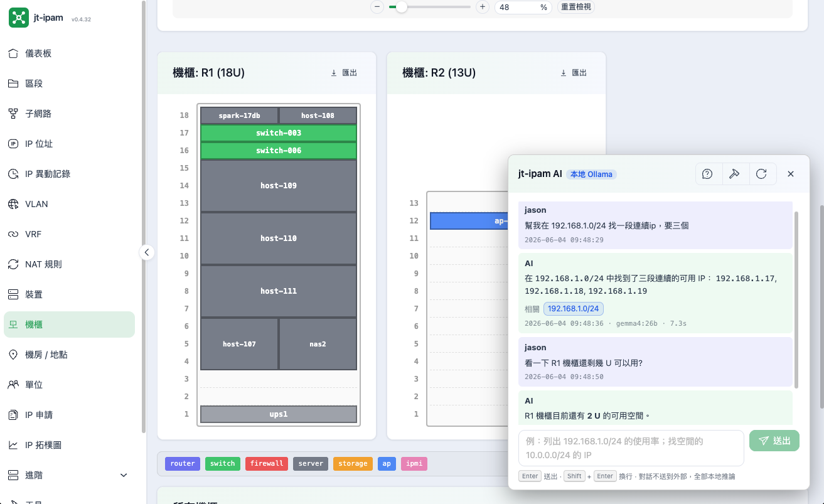Viewport: 824px width, 504px height.
Task: Click the 機櫃: R2 (13U) title
Action: (439, 73)
